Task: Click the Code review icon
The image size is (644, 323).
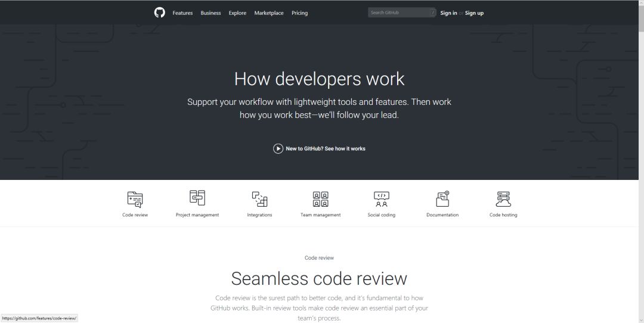Action: (x=135, y=200)
